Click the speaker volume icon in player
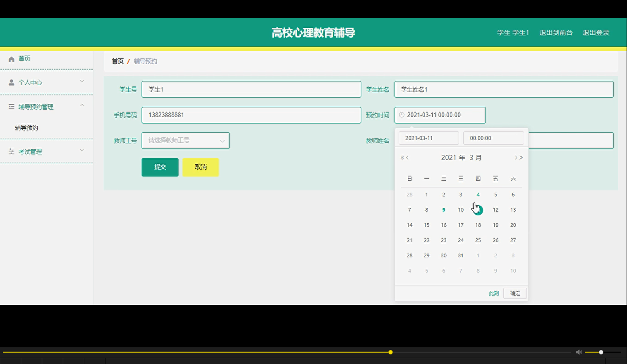 (579, 352)
